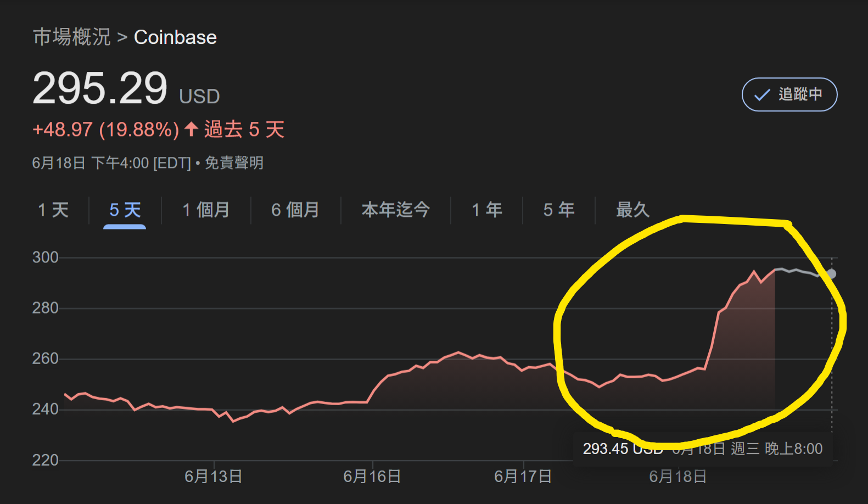Click the 300 y-axis label
Viewport: 868px width, 504px height.
tap(46, 257)
